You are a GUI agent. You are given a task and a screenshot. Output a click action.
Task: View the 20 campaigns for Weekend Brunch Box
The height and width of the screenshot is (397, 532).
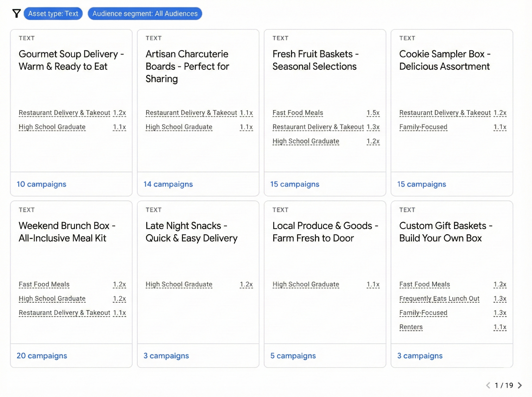(42, 356)
